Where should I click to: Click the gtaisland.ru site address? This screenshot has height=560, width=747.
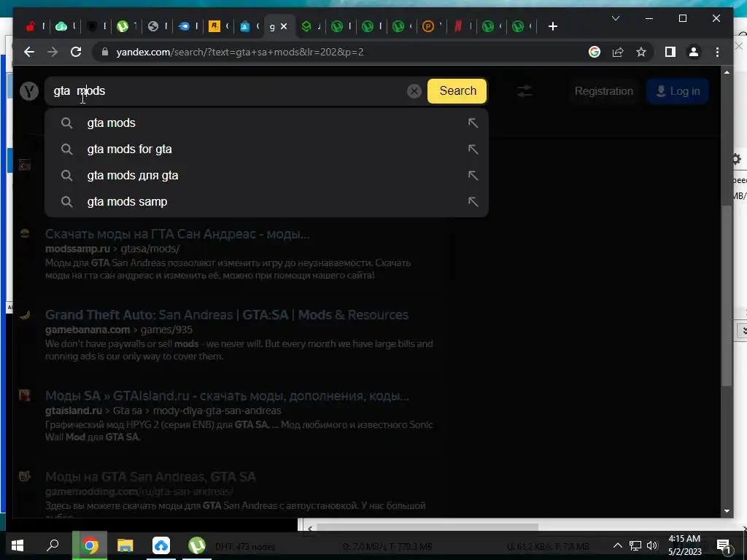[74, 411]
